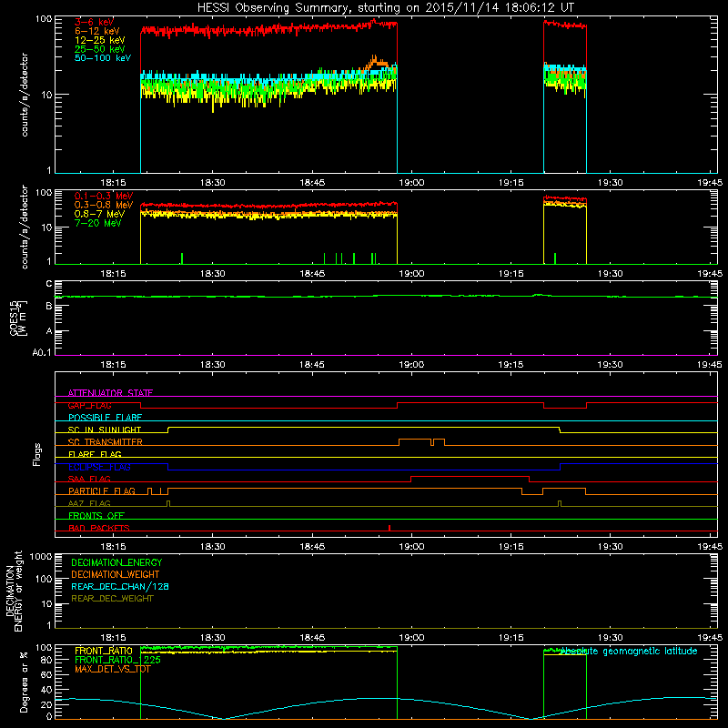Image resolution: width=728 pixels, height=728 pixels.
Task: Select the 6-12 keV legend label
Action: (97, 31)
